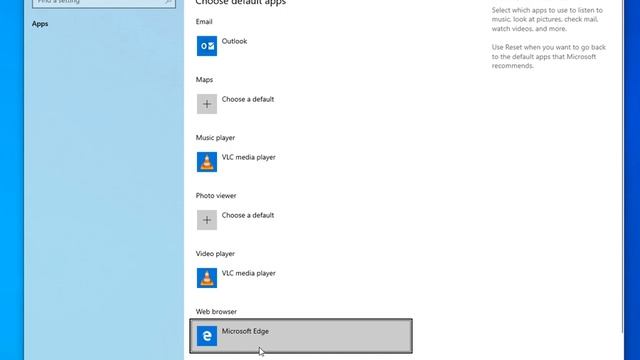The image size is (640, 360).
Task: Click the Maps section label
Action: [204, 80]
